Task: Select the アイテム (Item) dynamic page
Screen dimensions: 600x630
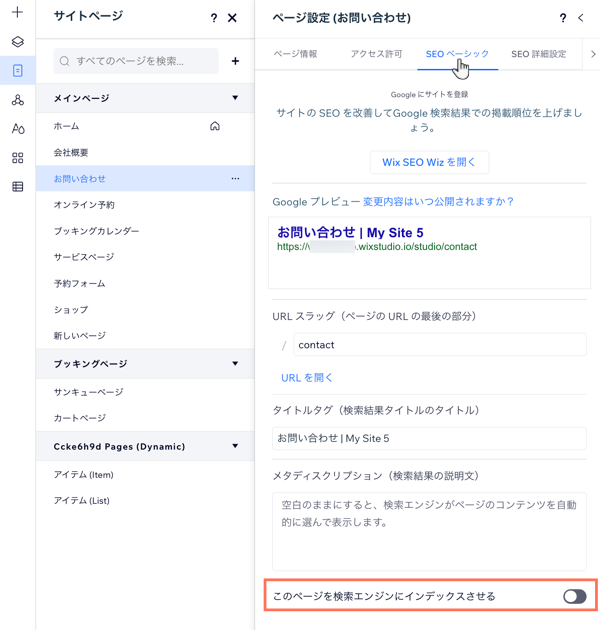Action: 145,475
